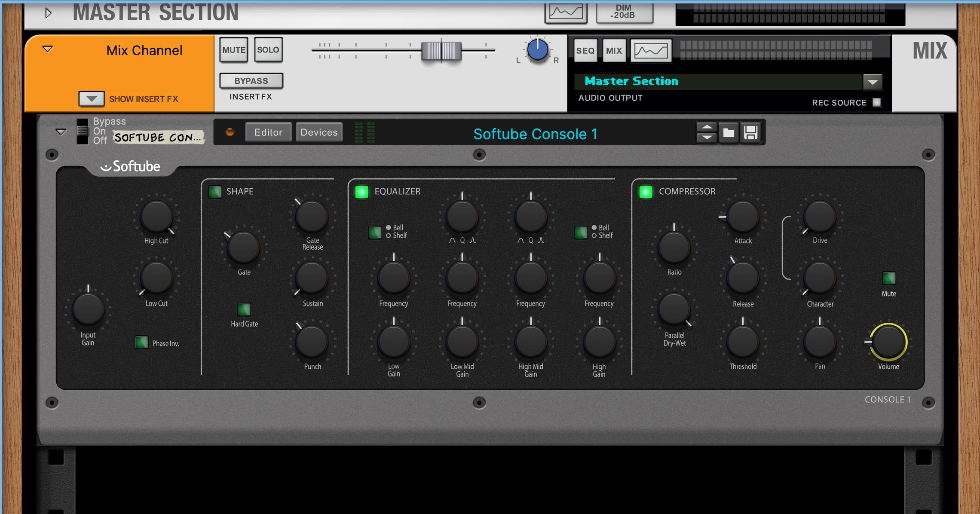This screenshot has height=514, width=980.
Task: Mute the Mix Channel
Action: coord(234,50)
